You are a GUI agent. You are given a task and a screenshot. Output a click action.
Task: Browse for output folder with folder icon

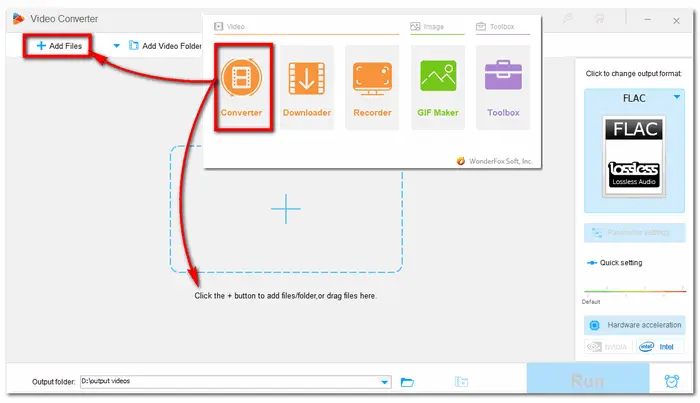(407, 382)
